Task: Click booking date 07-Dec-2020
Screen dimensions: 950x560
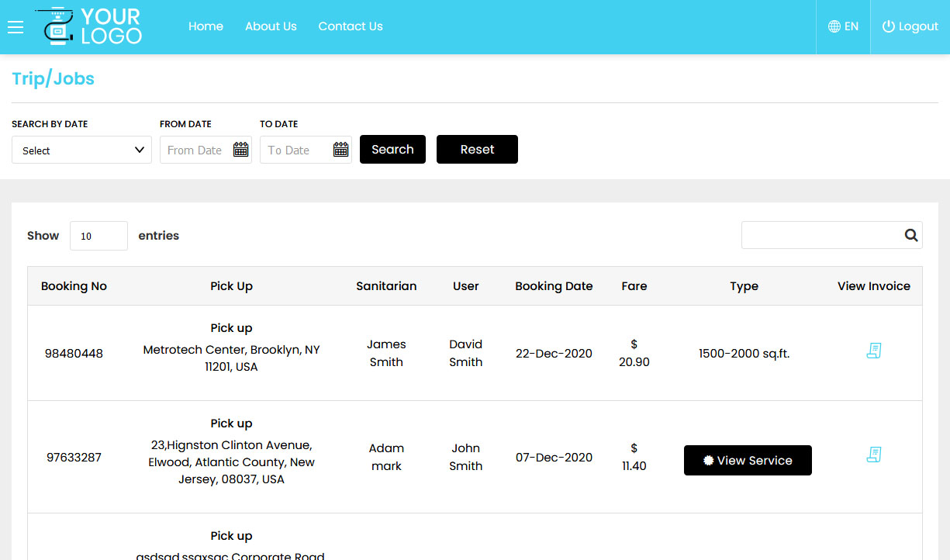Action: [554, 458]
